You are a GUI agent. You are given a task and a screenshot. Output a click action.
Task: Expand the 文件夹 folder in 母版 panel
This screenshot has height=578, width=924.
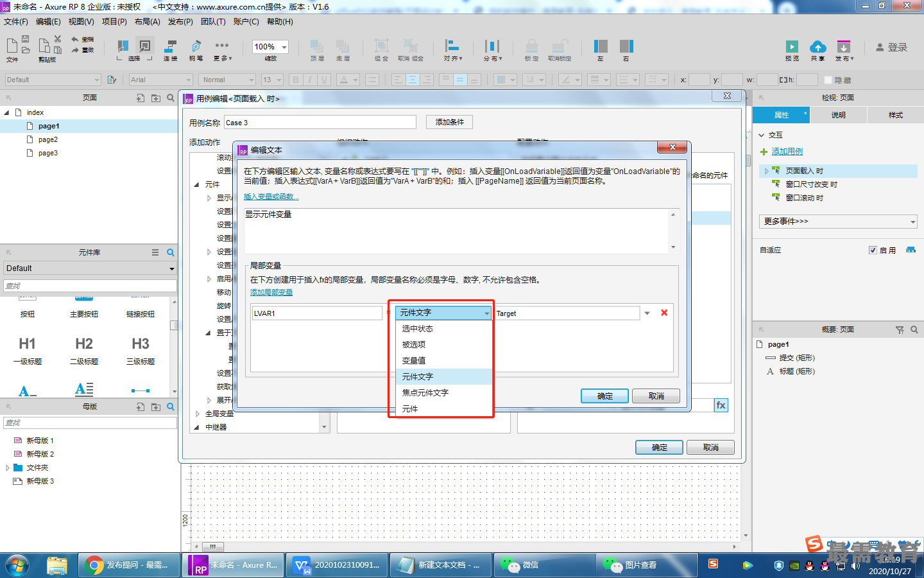click(7, 468)
